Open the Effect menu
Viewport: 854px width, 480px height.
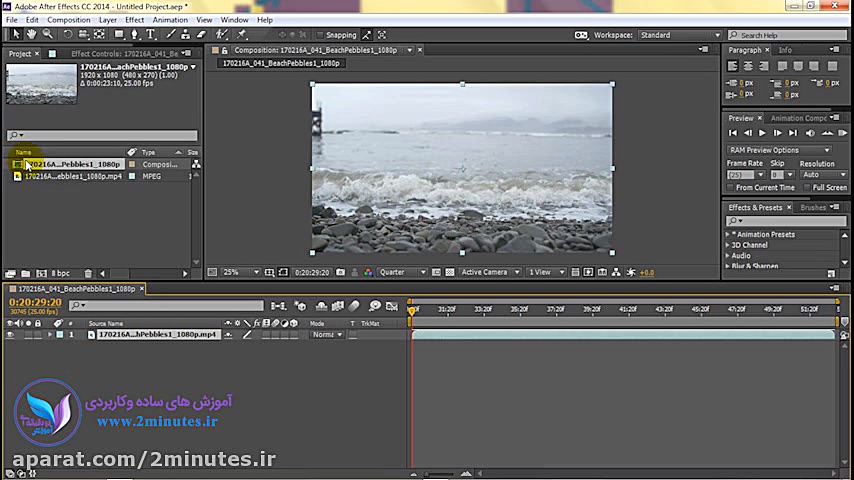pyautogui.click(x=135, y=20)
